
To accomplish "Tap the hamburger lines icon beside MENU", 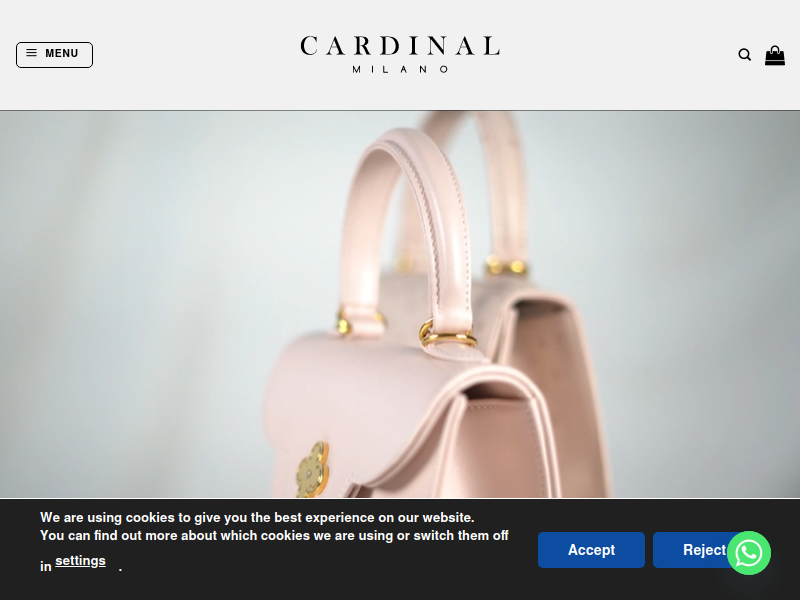I will point(32,53).
